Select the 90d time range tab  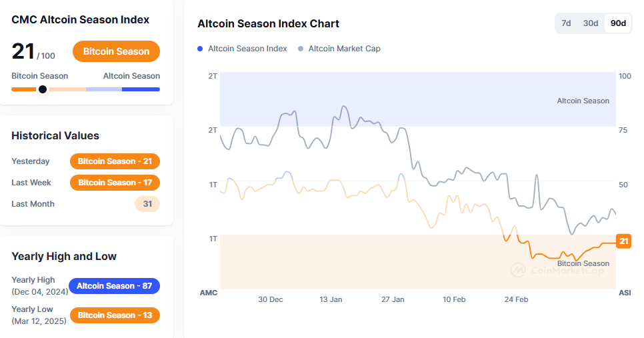[618, 23]
